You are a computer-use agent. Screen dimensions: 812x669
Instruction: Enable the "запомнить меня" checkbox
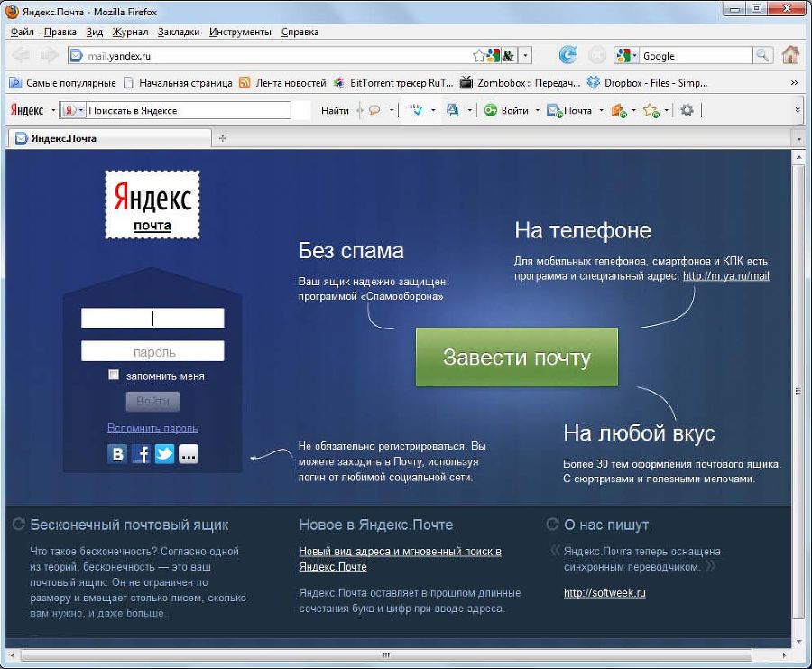[x=114, y=375]
